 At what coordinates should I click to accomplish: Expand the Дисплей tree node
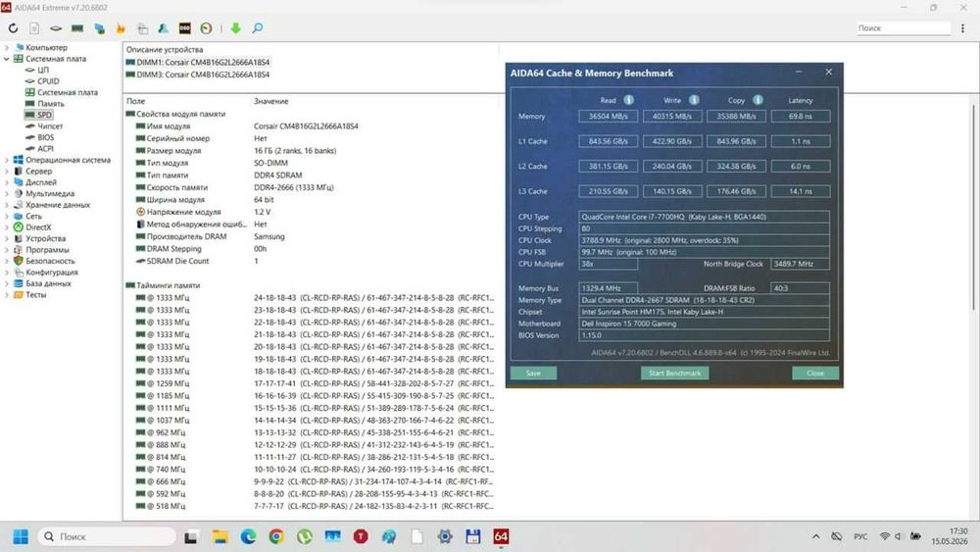[x=6, y=182]
